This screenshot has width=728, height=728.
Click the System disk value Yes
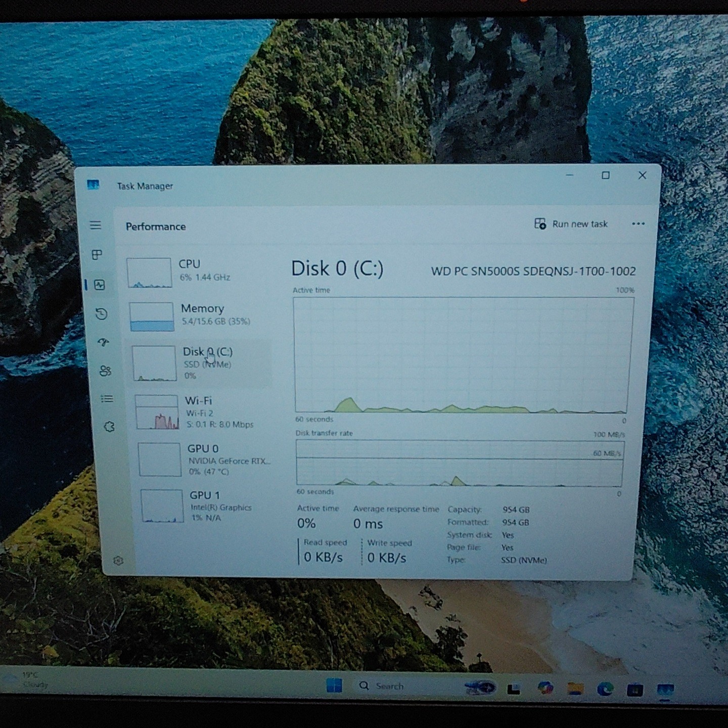[508, 535]
